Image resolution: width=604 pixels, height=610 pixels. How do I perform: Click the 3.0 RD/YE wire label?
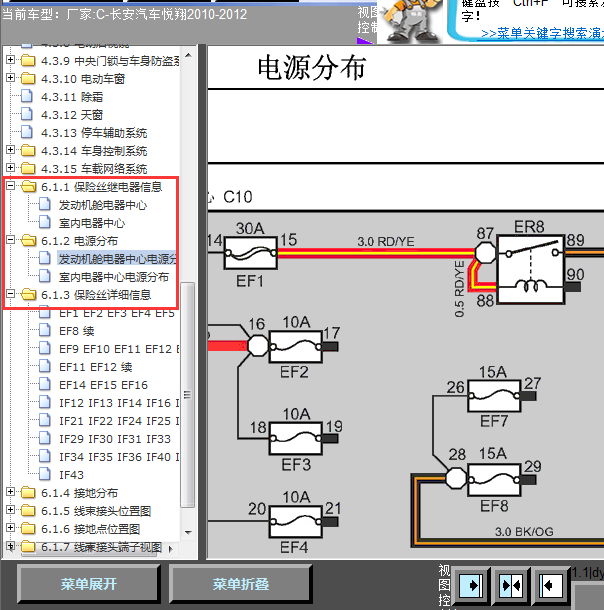tap(386, 242)
